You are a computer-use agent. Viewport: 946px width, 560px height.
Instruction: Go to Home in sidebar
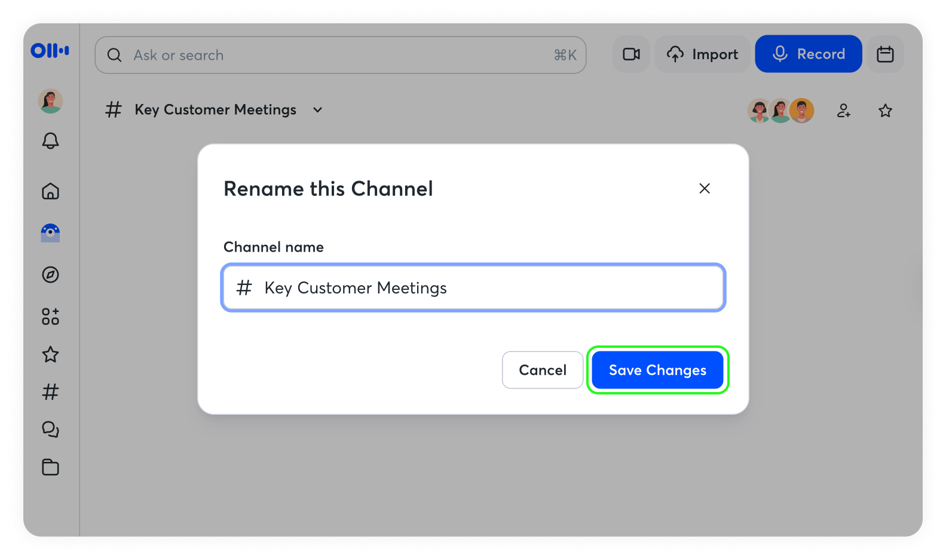(x=50, y=191)
